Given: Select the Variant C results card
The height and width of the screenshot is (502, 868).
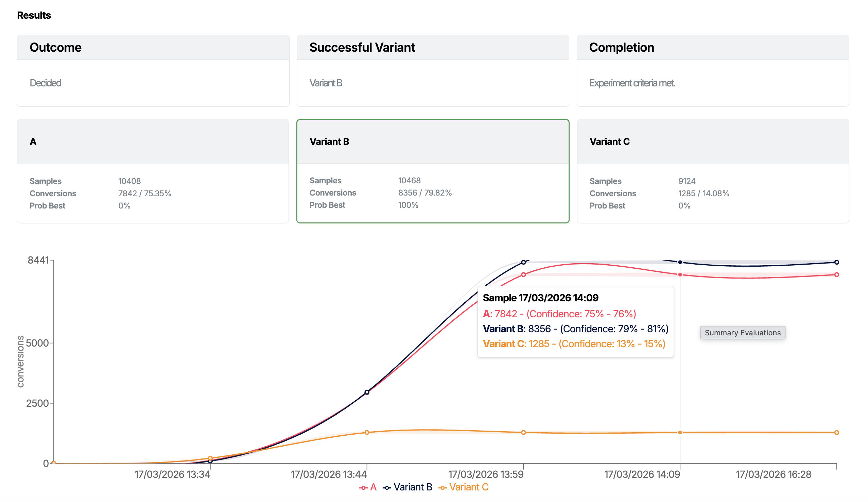Looking at the screenshot, I should tap(712, 171).
